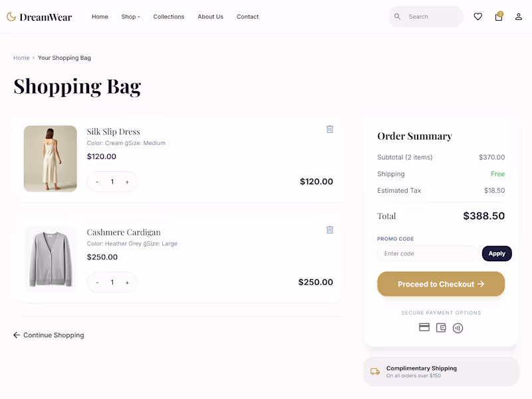This screenshot has height=399, width=532.
Task: Click the shopping bag icon in header
Action: (498, 16)
